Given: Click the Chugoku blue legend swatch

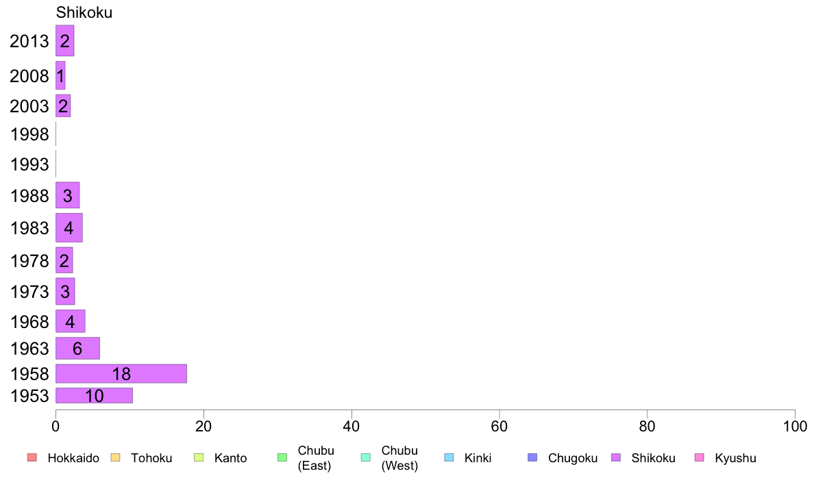Looking at the screenshot, I should tap(532, 457).
